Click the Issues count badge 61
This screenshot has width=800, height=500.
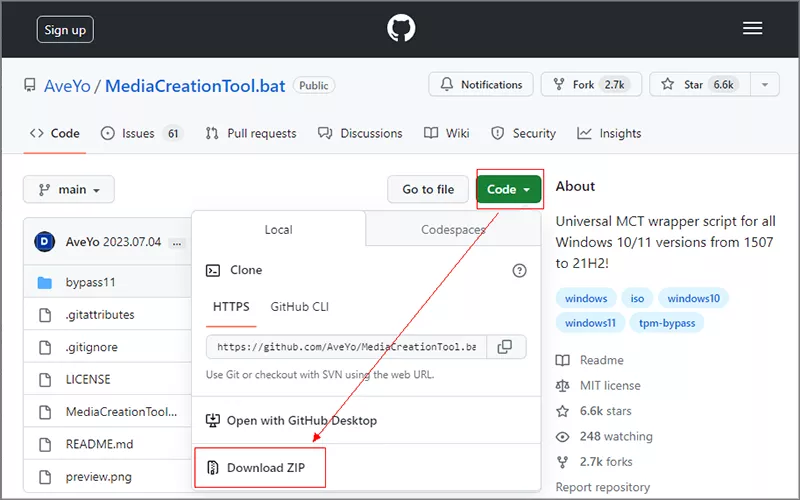173,134
